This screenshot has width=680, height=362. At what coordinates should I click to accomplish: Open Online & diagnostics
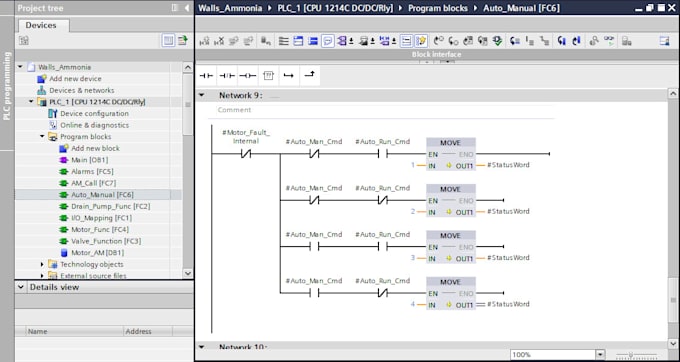(x=94, y=125)
